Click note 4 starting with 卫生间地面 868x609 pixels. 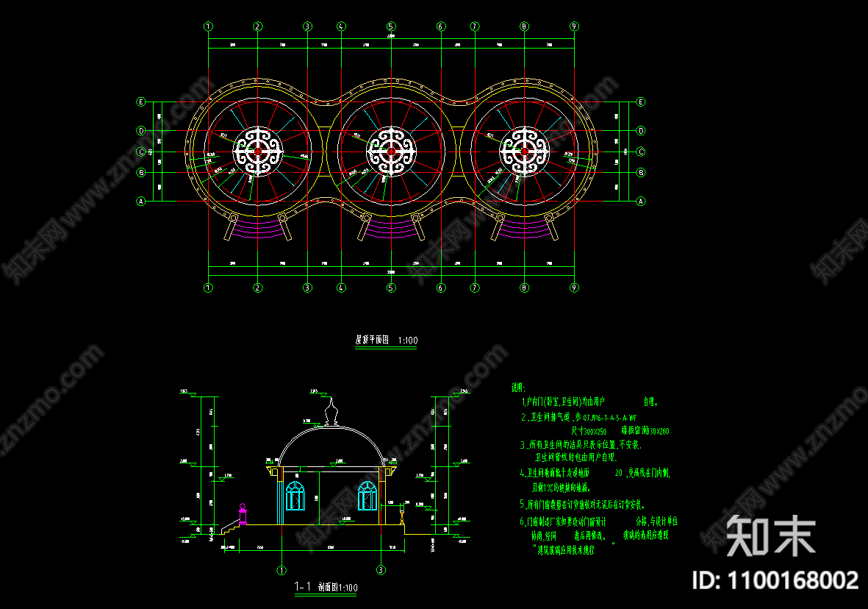coord(595,480)
